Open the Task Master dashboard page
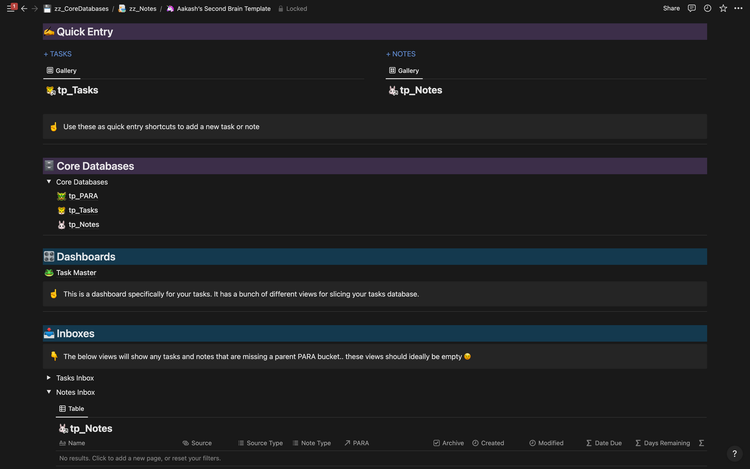Image resolution: width=750 pixels, height=469 pixels. tap(76, 273)
